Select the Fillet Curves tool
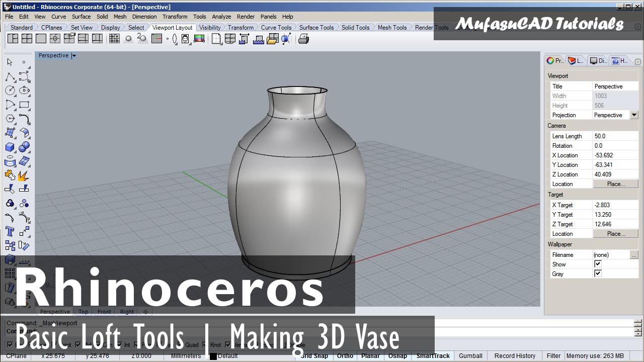This screenshot has width=644, height=362. (24, 119)
